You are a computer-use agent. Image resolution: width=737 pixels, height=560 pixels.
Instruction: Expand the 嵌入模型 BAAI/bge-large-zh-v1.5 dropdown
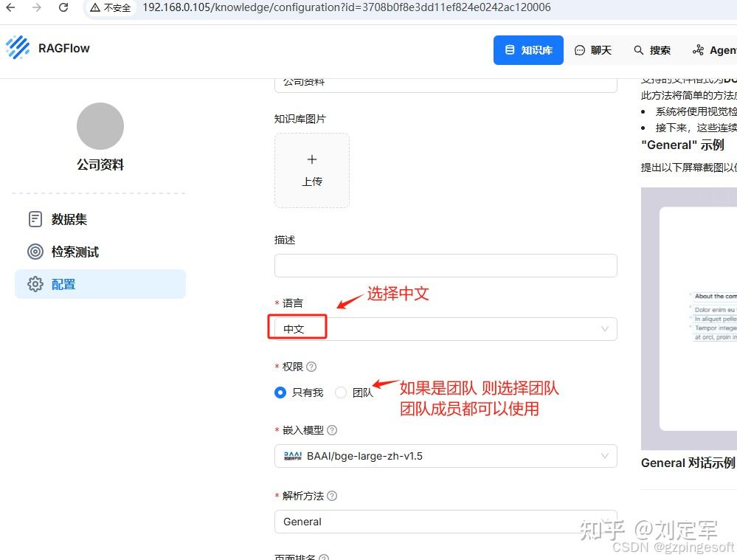coord(445,456)
